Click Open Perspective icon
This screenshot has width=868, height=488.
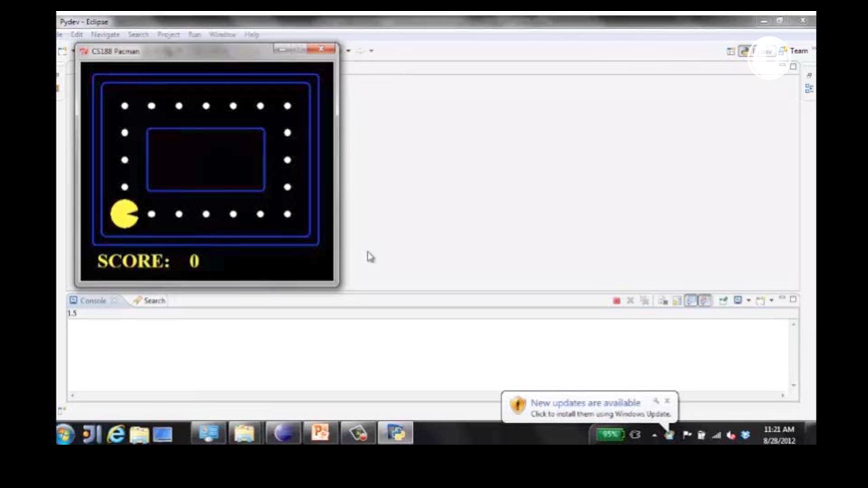[x=731, y=51]
